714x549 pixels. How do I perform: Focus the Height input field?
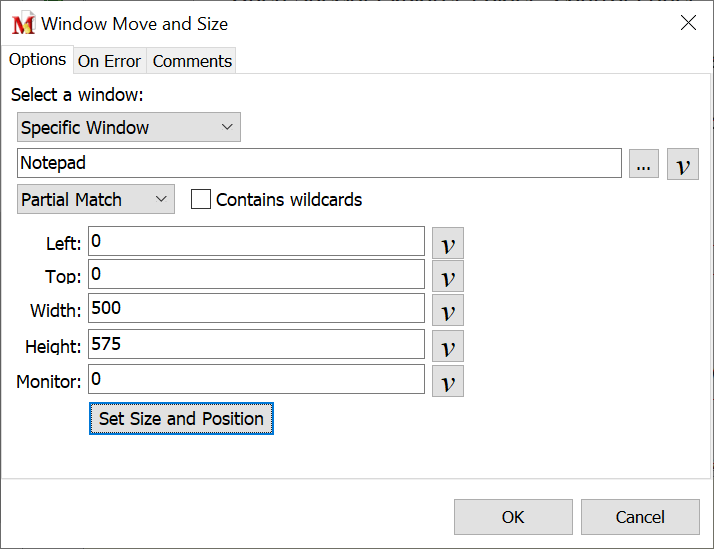[x=257, y=344]
